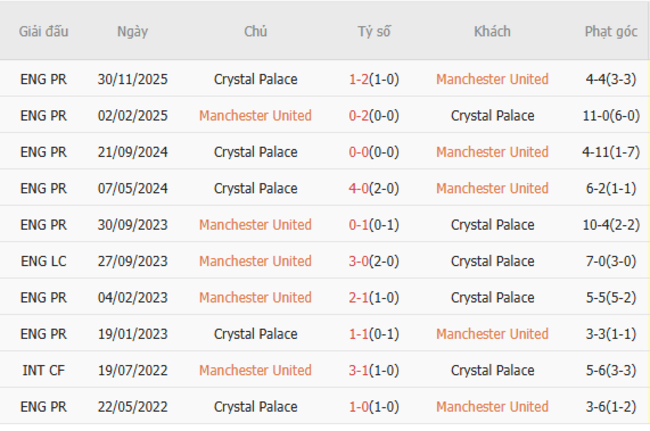Click the "Ngày" column header
The image size is (650, 431).
pos(132,31)
